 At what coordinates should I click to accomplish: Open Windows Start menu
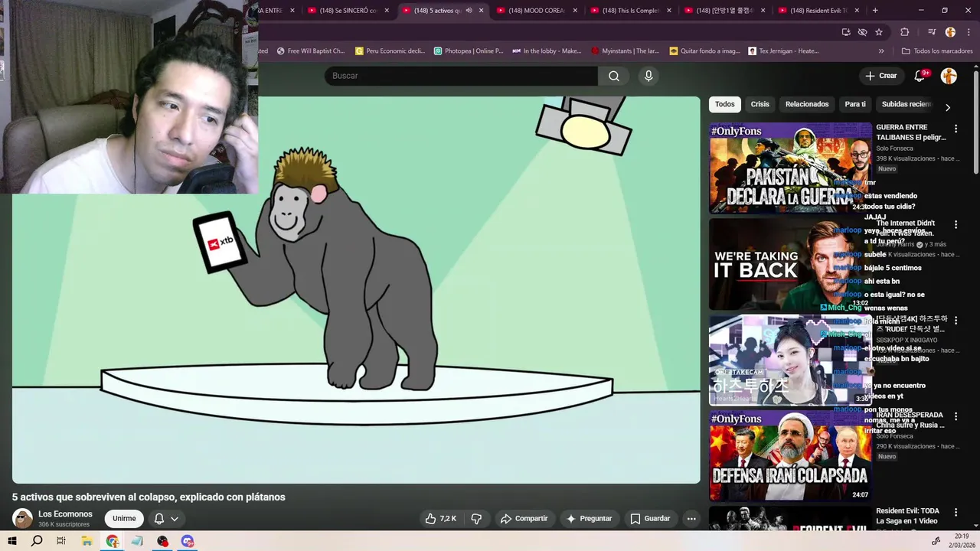pos(12,541)
